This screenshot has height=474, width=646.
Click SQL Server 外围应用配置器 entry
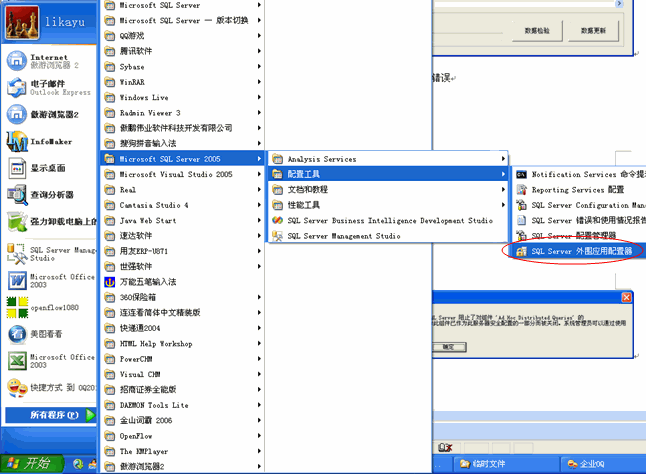click(581, 251)
